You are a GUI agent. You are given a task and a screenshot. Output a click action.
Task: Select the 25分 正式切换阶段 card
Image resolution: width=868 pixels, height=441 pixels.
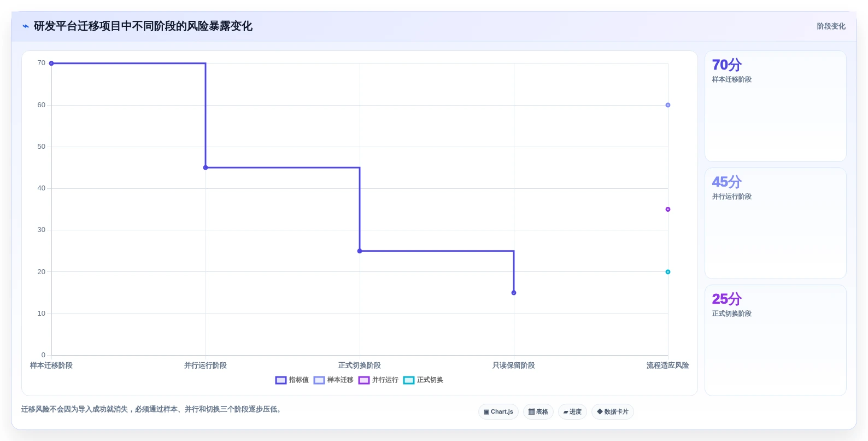775,340
